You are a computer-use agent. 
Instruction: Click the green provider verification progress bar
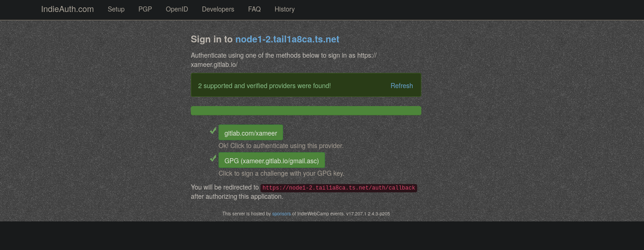click(x=306, y=111)
